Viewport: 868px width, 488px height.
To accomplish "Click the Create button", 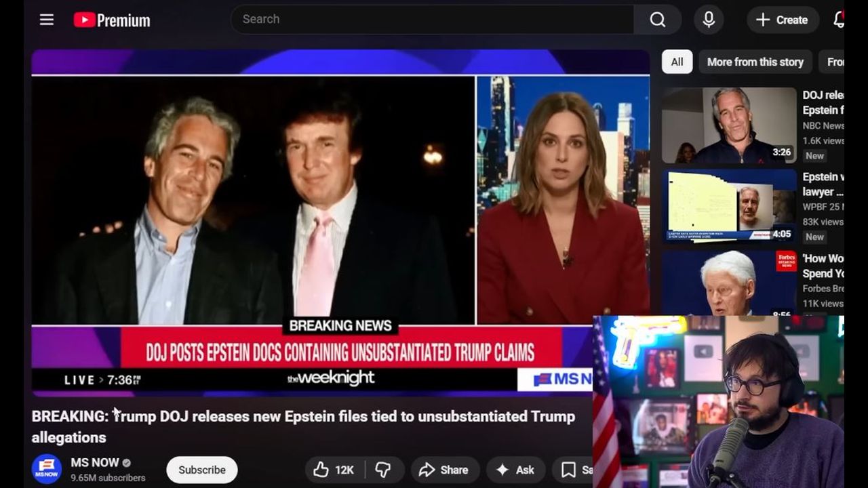I will (782, 20).
